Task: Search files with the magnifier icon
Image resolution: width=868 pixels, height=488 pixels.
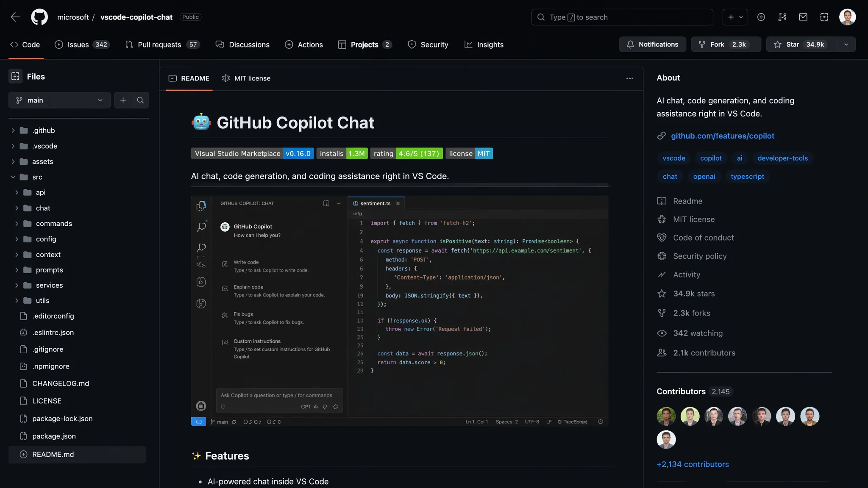Action: pyautogui.click(x=140, y=100)
